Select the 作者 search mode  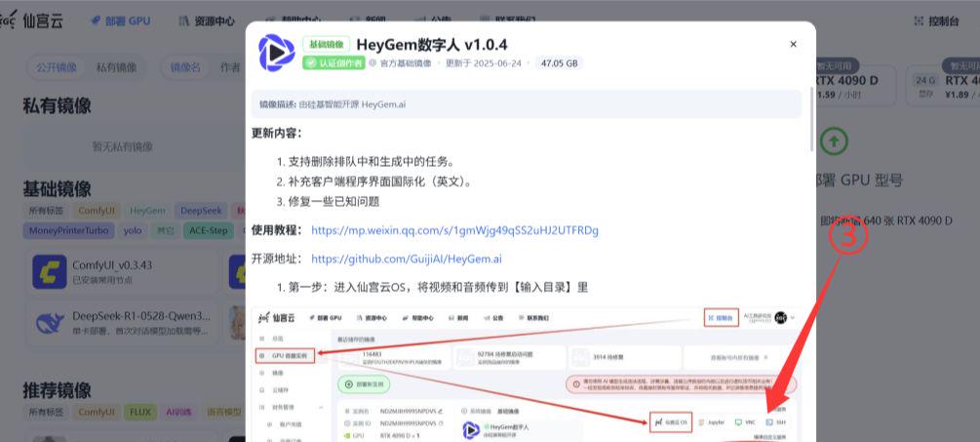(x=229, y=67)
